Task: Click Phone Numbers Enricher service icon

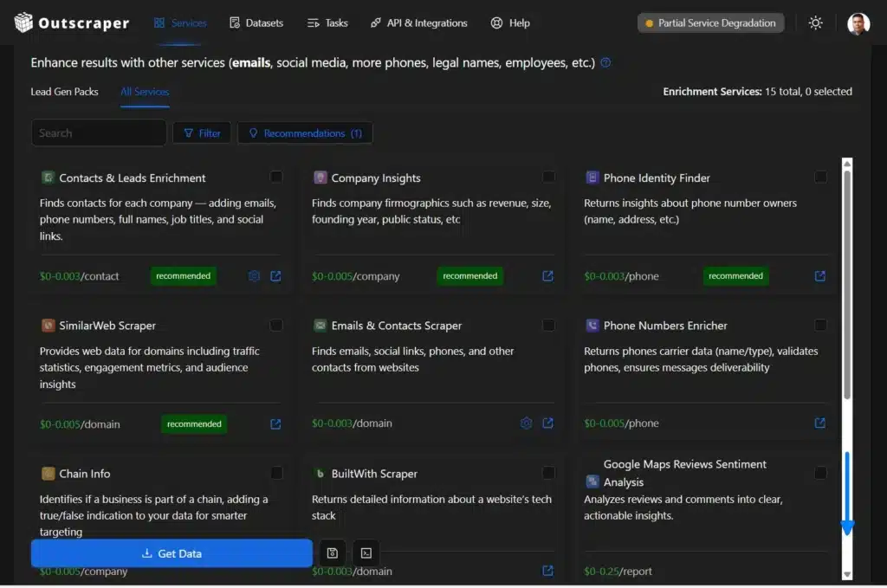Action: [x=592, y=326]
